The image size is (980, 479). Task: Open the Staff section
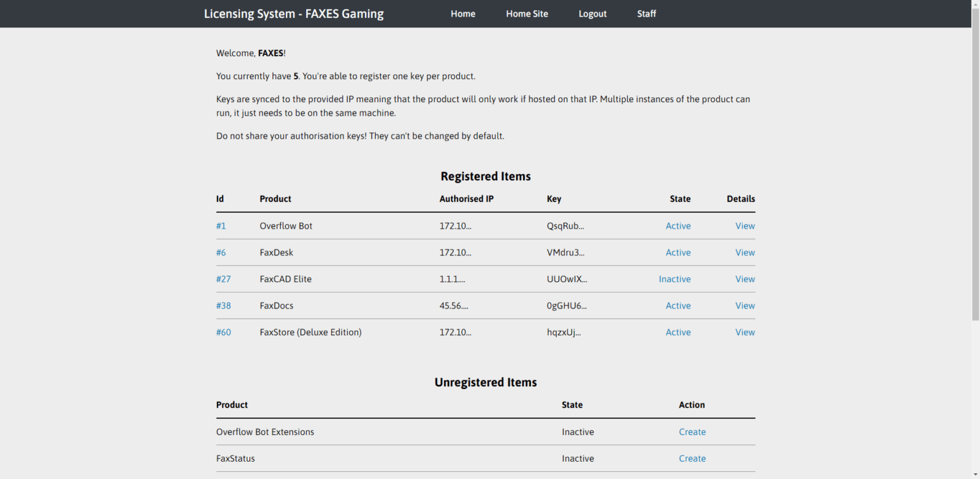[646, 13]
